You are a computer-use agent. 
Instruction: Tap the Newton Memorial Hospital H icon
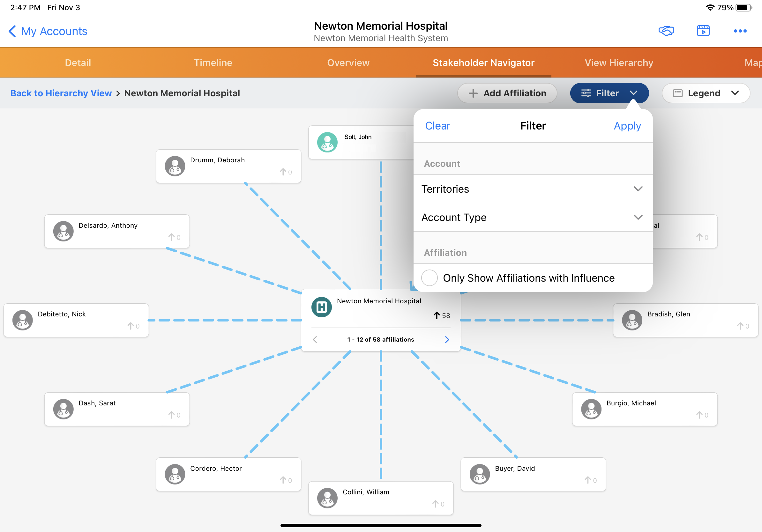tap(321, 307)
